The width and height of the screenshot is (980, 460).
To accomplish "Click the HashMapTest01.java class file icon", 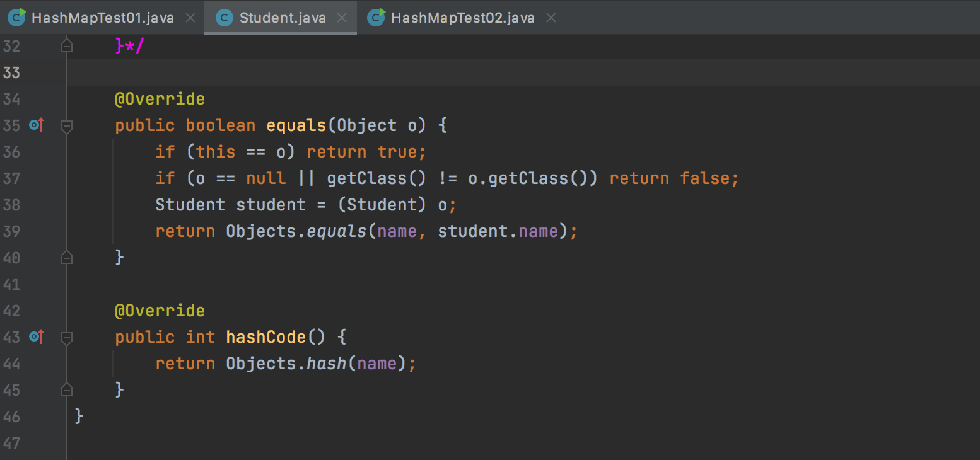I will click(x=17, y=17).
